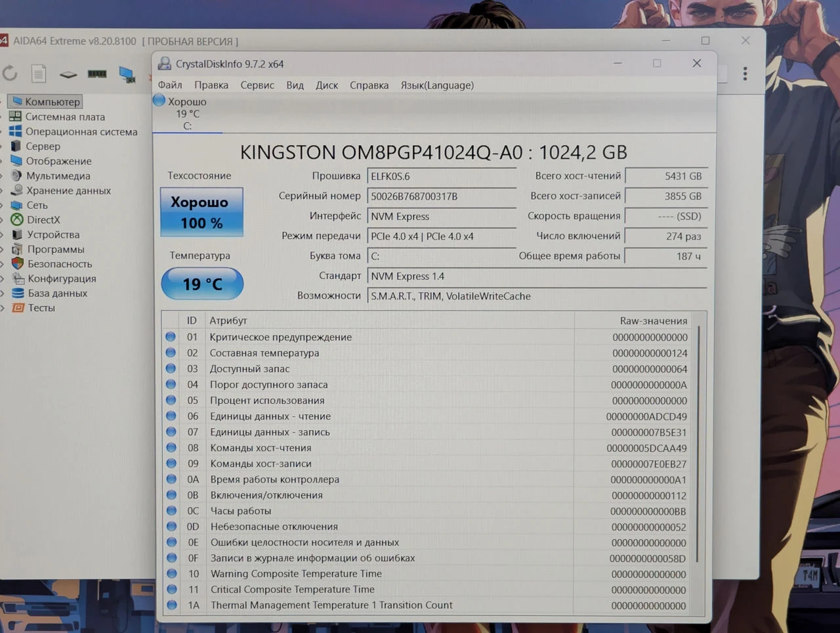Open the AIDA64 three-dot options menu

pyautogui.click(x=745, y=74)
